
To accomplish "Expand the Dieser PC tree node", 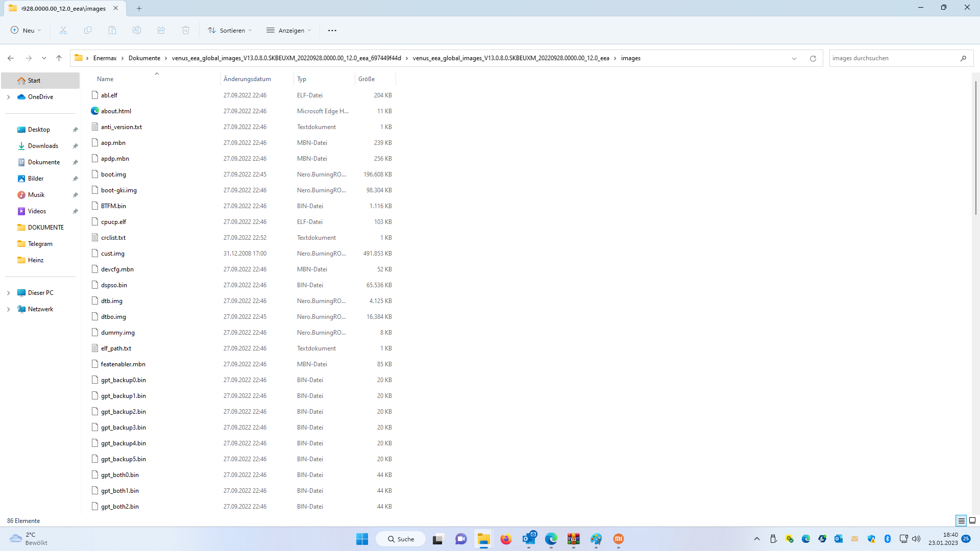I will 9,293.
